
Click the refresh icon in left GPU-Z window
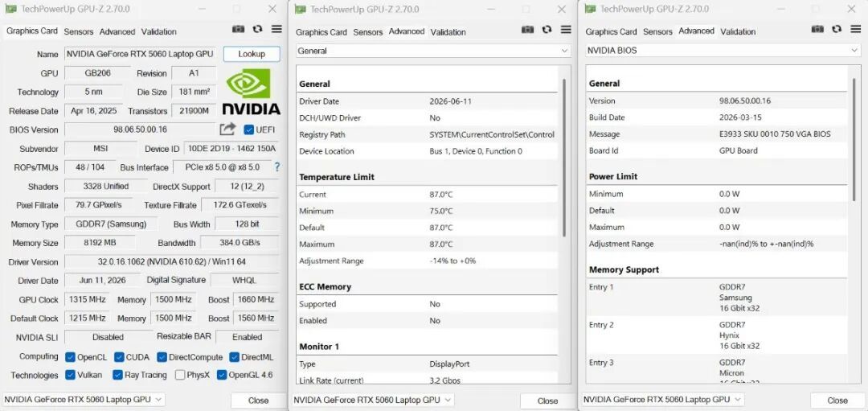point(257,29)
